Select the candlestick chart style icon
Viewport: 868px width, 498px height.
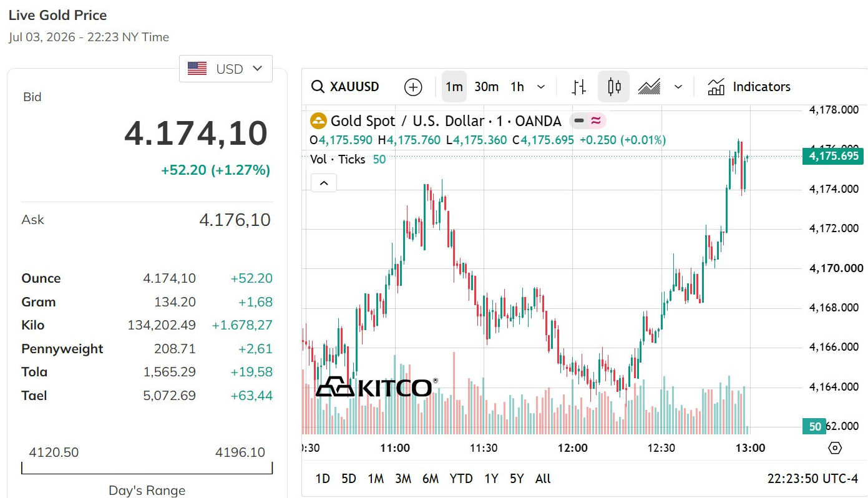pyautogui.click(x=614, y=87)
